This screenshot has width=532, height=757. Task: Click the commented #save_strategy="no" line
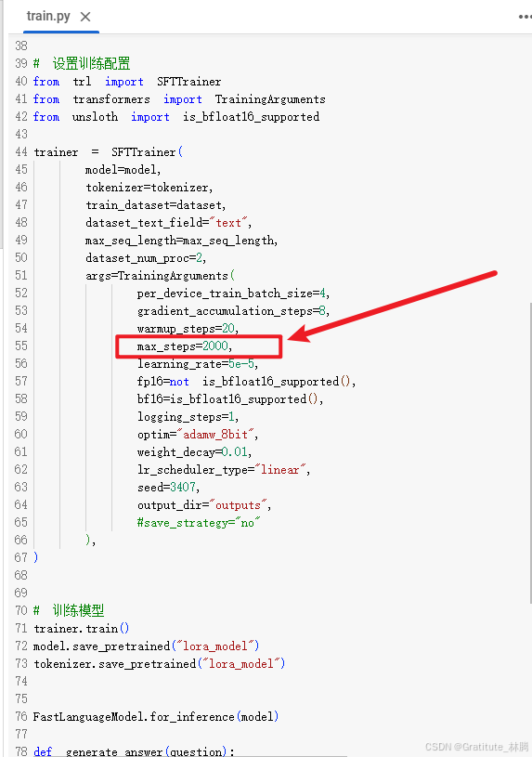pyautogui.click(x=199, y=523)
